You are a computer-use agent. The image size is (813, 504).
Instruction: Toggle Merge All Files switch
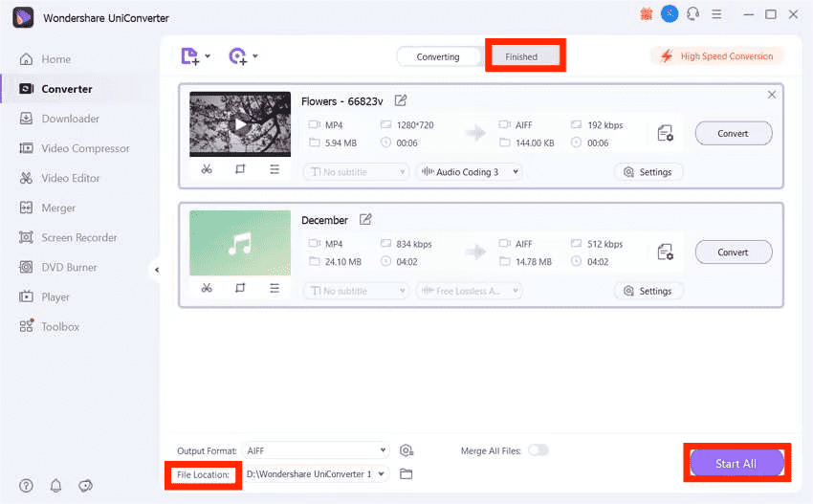coord(538,450)
